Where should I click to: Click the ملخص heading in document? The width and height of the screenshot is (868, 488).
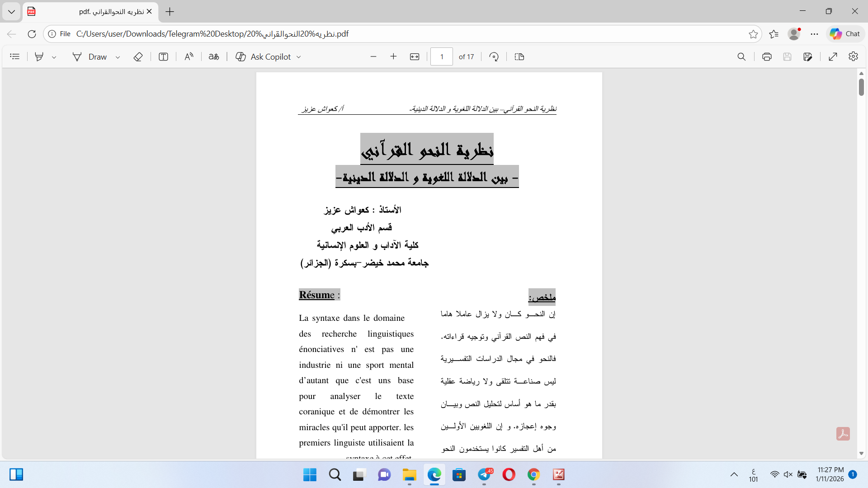tap(542, 297)
